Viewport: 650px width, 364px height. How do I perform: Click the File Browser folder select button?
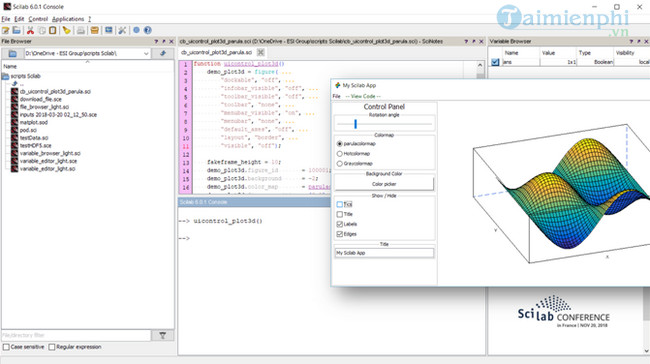(x=12, y=53)
